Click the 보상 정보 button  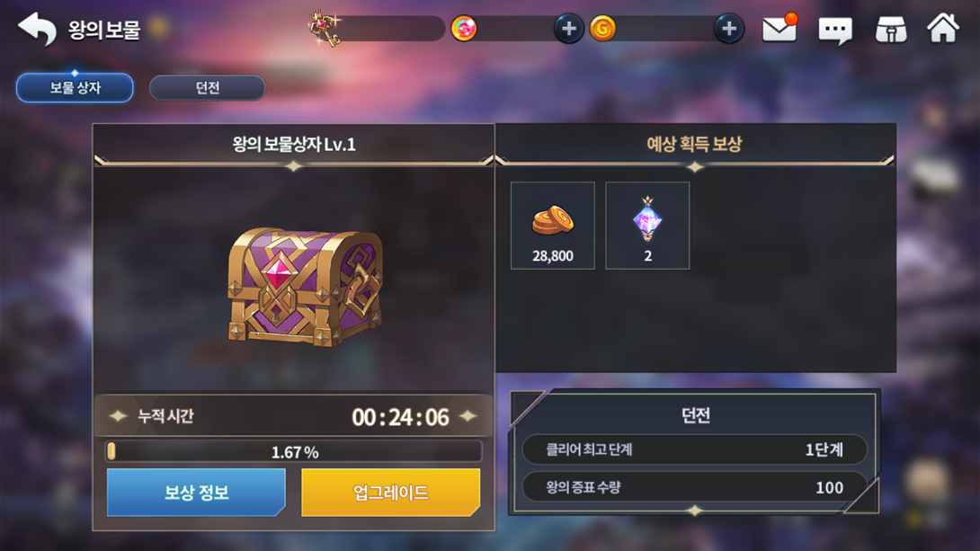coord(196,493)
